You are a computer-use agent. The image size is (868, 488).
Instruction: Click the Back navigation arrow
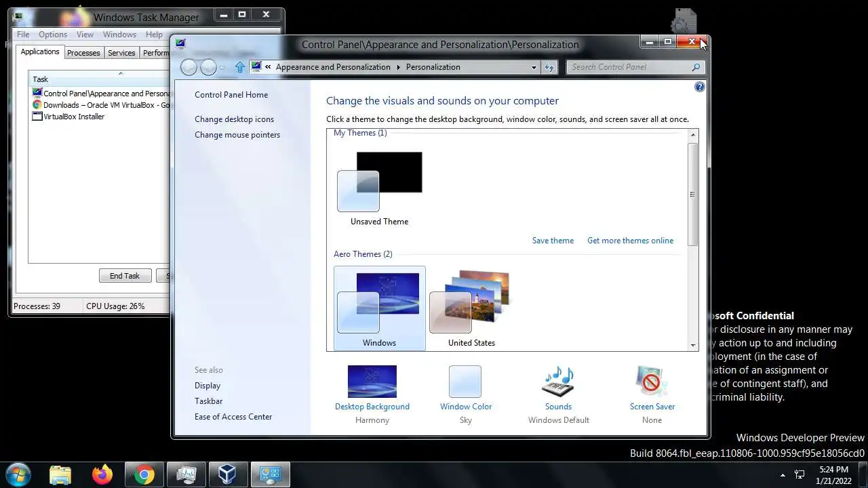point(189,67)
